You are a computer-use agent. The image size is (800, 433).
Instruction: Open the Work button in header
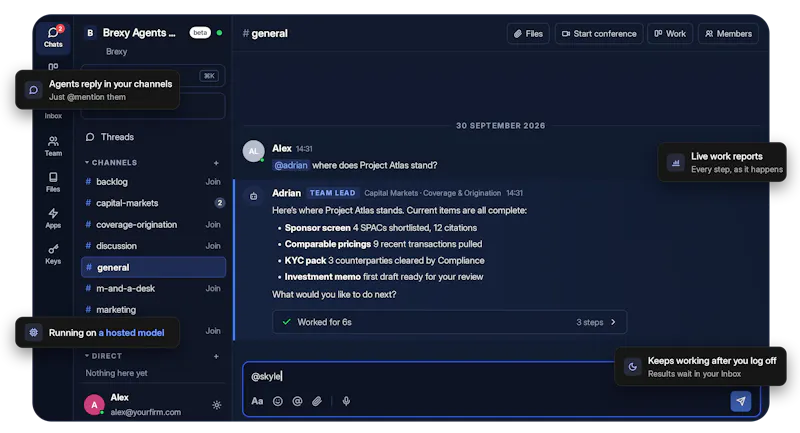(670, 34)
